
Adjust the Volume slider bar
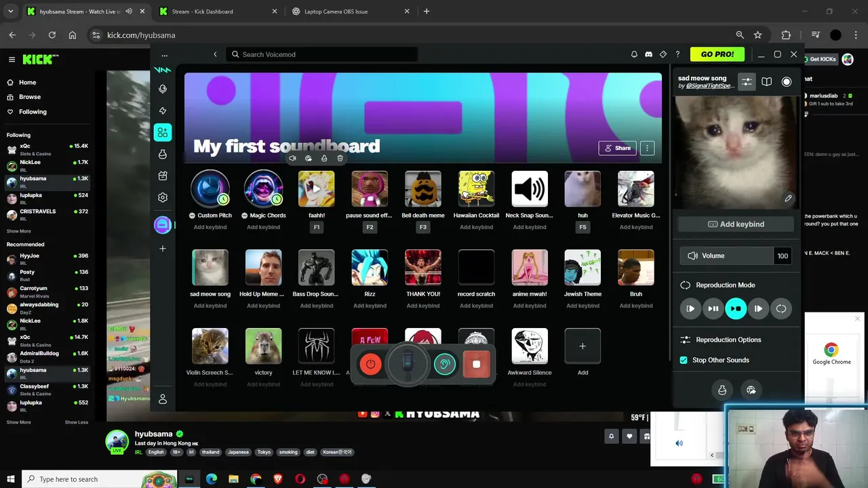tap(726, 256)
